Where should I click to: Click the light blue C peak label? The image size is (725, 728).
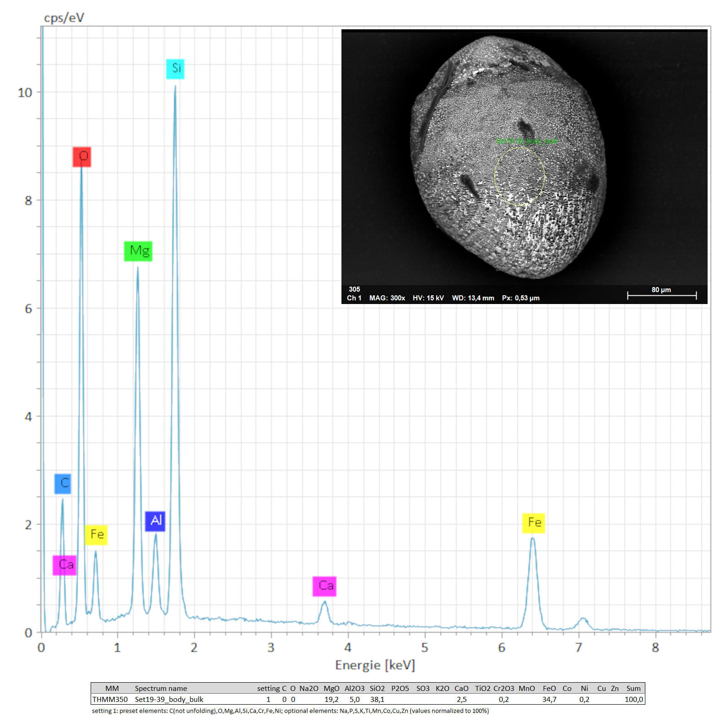click(63, 484)
